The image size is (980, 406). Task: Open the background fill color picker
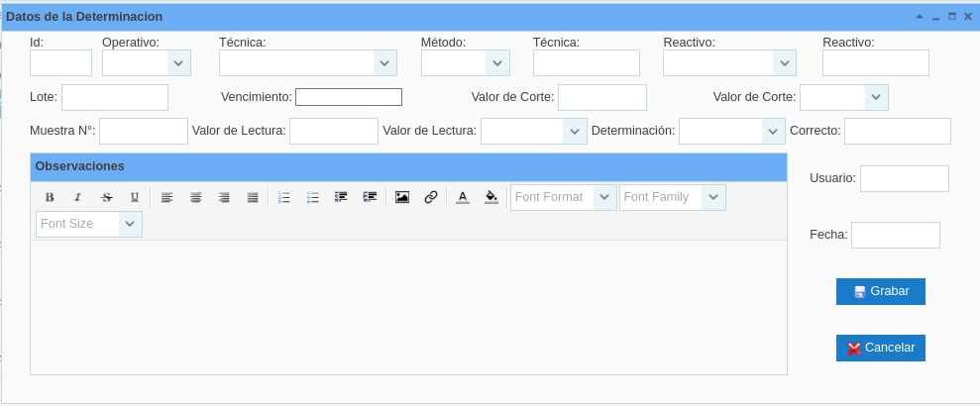point(490,197)
